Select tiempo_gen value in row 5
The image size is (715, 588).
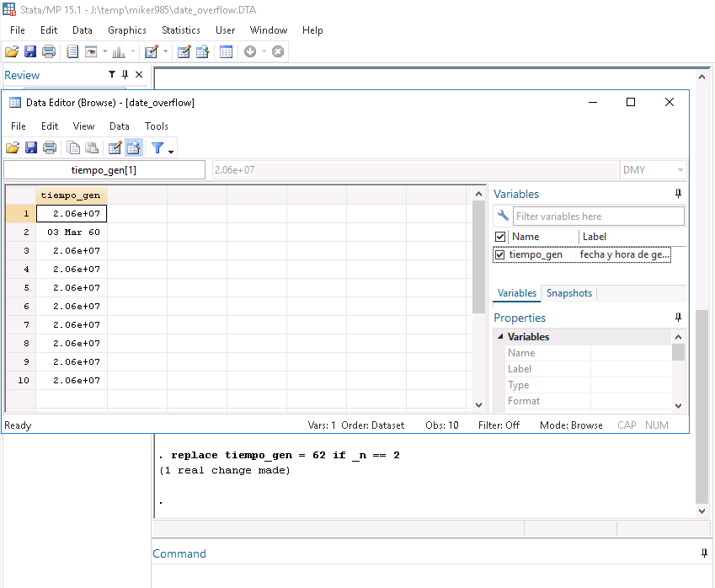click(71, 288)
